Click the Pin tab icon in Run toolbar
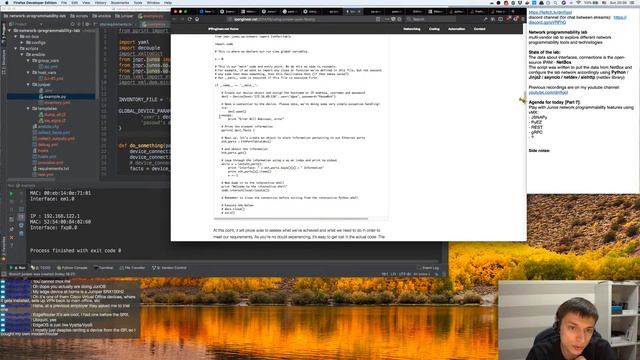 point(11,229)
